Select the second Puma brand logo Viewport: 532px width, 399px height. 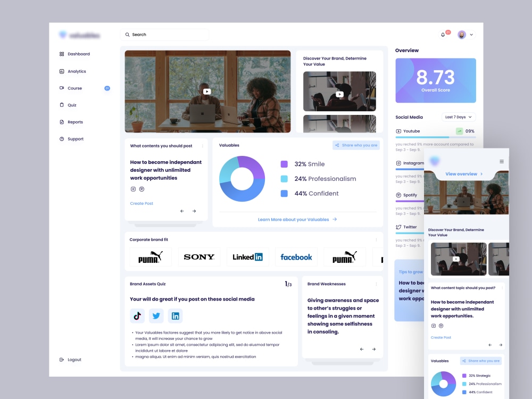tap(345, 257)
